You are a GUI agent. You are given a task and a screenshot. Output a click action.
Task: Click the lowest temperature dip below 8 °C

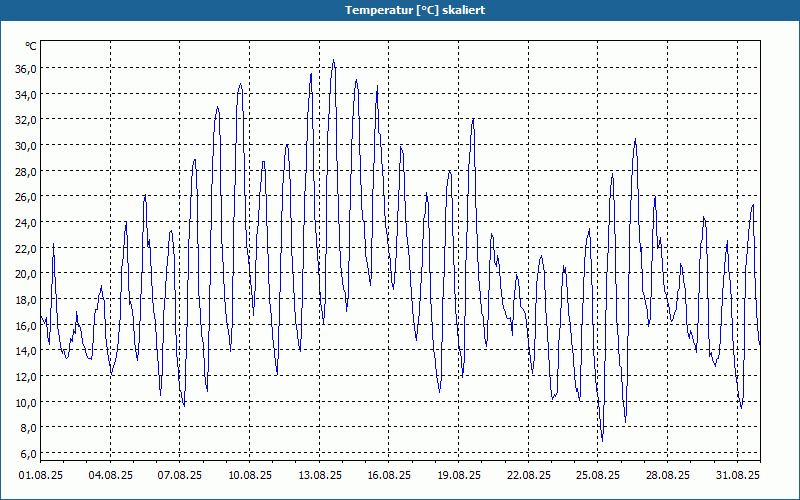click(603, 440)
